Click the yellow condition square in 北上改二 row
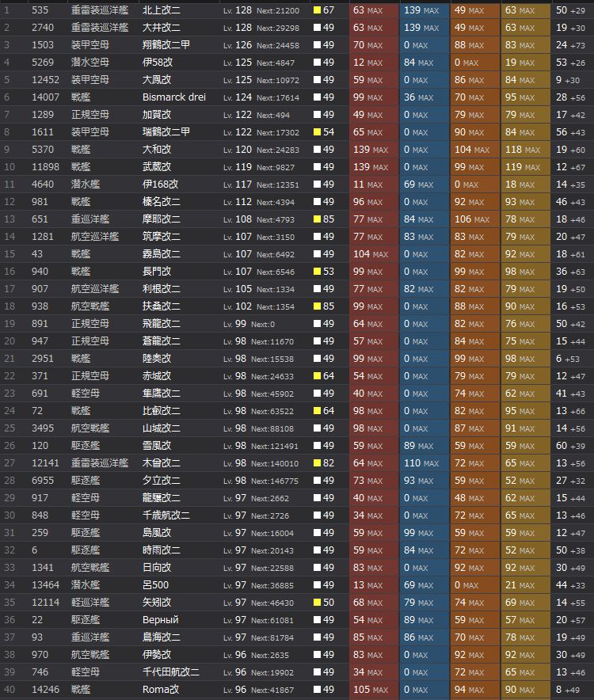The height and width of the screenshot is (700, 594). click(x=317, y=10)
